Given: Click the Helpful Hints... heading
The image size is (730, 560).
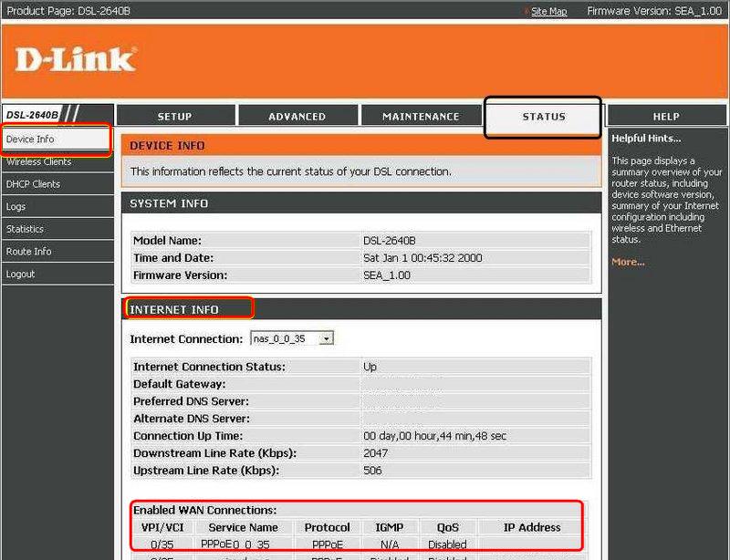Looking at the screenshot, I should 646,139.
